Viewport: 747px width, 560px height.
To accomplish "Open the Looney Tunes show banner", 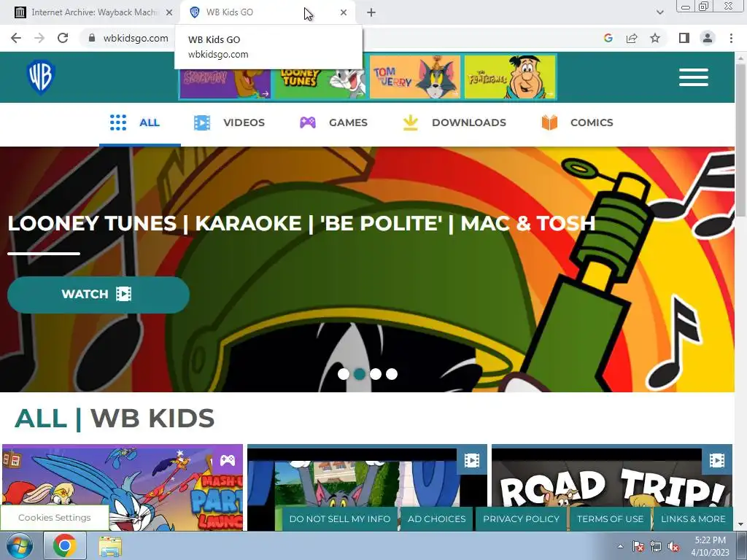I will click(x=320, y=84).
